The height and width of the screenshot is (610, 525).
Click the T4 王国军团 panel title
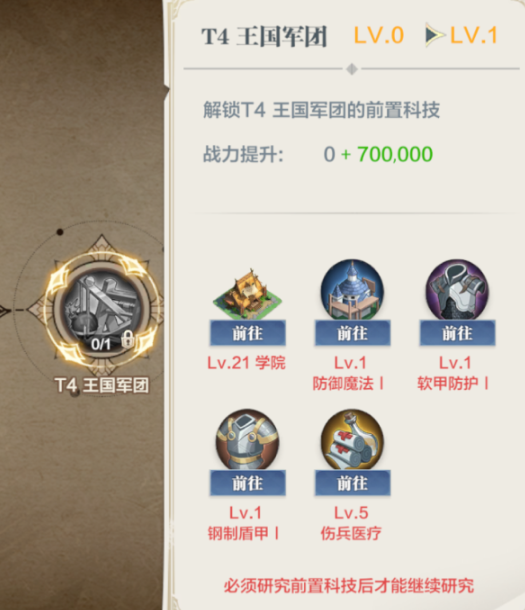point(264,37)
